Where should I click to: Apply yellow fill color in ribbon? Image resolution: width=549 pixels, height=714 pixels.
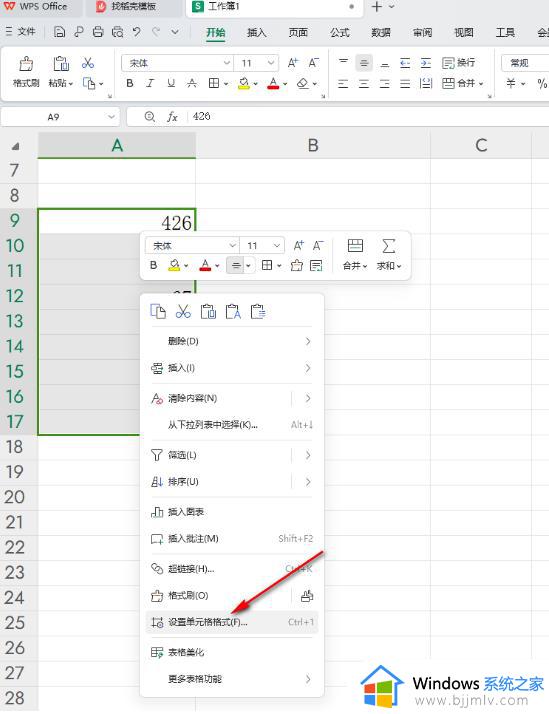coord(244,83)
